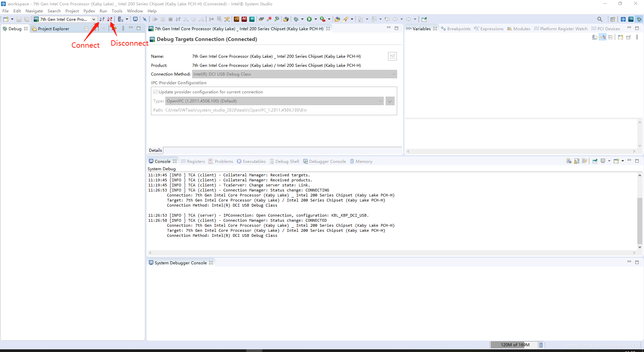Viewport: 644px width, 352px height.
Task: Click the Suspend (pause) debug icon
Action: 163,19
